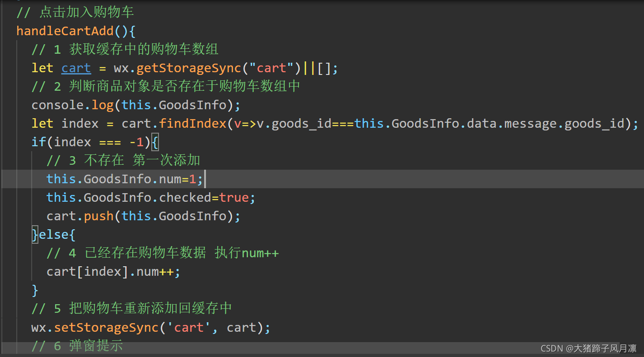Click the 'let index' variable declaration
The height and width of the screenshot is (357, 644).
coord(65,124)
